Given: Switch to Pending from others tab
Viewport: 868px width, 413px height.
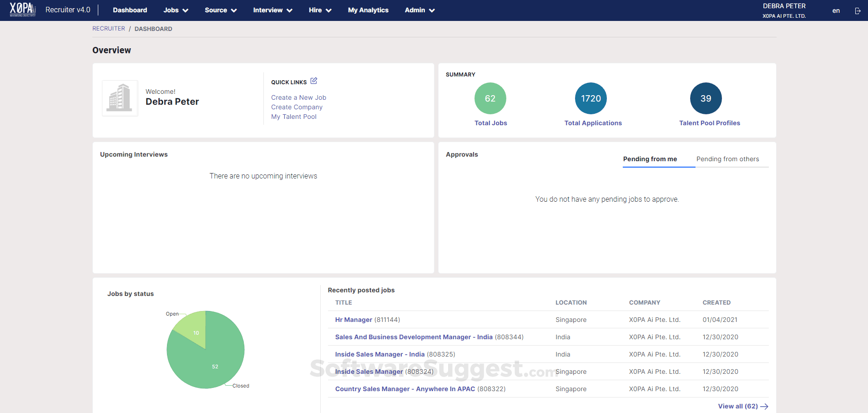Looking at the screenshot, I should pos(727,159).
